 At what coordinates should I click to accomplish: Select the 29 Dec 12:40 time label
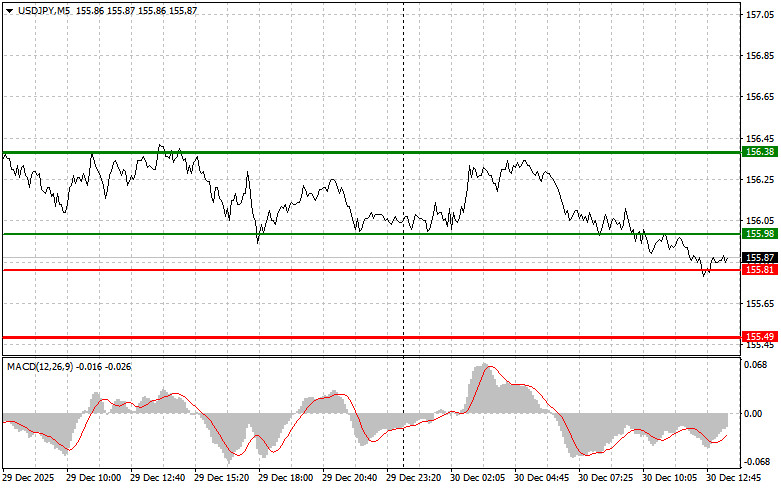pyautogui.click(x=157, y=478)
